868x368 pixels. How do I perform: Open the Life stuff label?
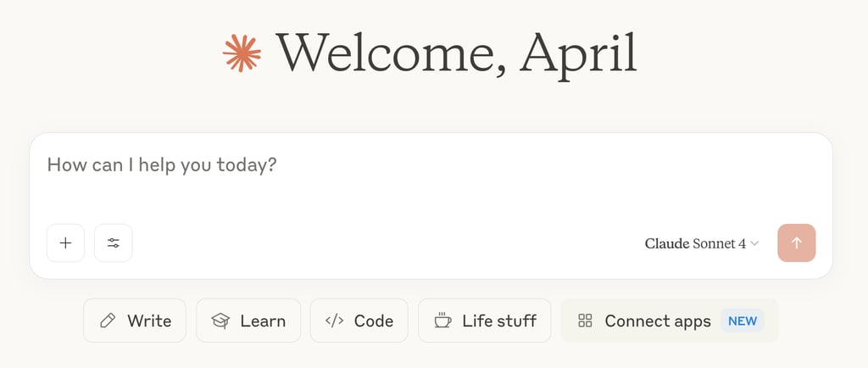[x=499, y=321]
